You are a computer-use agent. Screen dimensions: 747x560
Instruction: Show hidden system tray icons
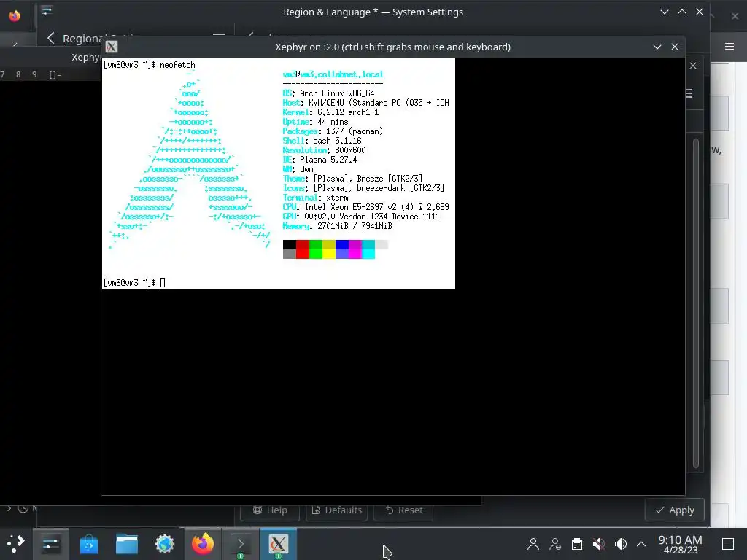pyautogui.click(x=641, y=544)
